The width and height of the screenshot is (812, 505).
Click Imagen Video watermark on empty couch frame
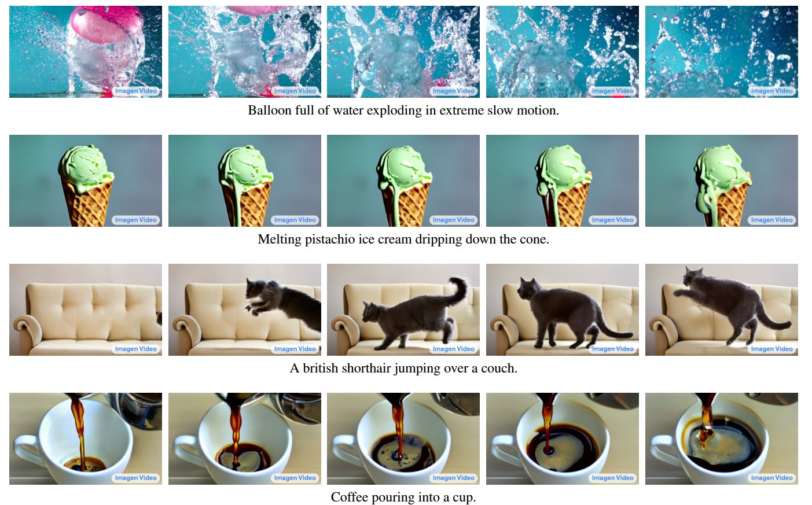(x=136, y=349)
